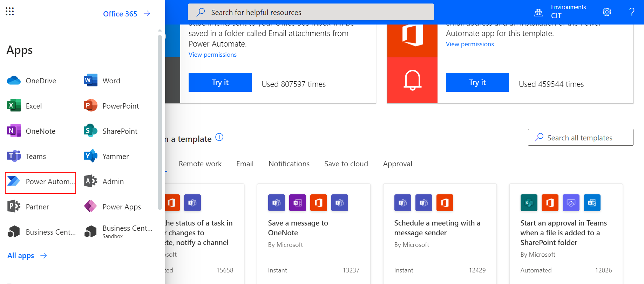This screenshot has width=644, height=284.
Task: Open SharePoint app
Action: click(x=110, y=131)
